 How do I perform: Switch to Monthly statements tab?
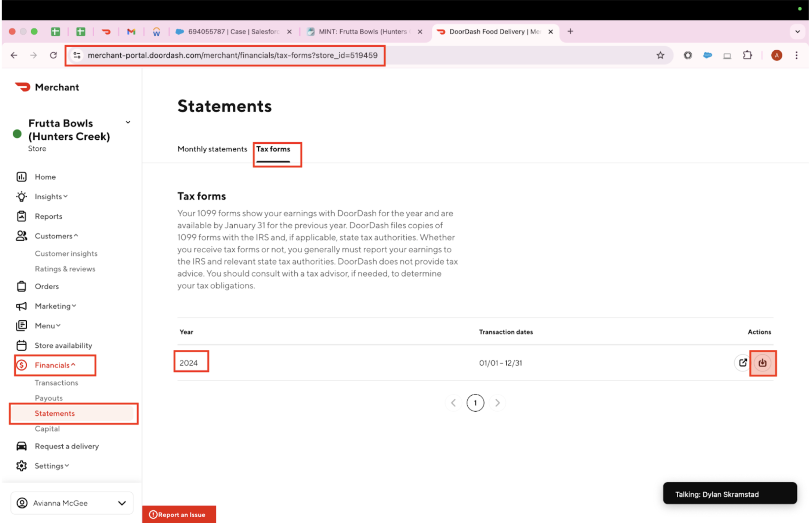212,149
